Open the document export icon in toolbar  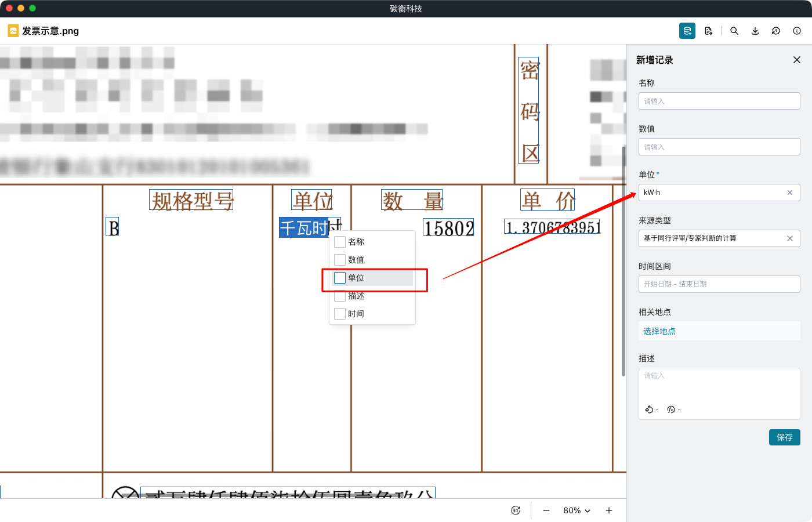tap(709, 31)
